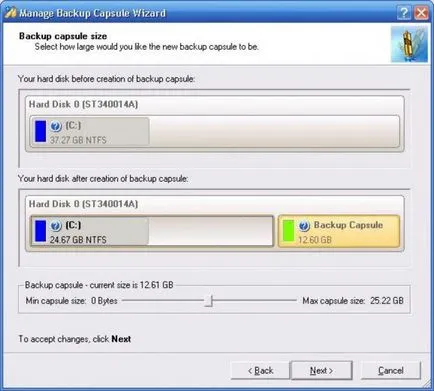Click the green swatch of Backup Capsule
The width and height of the screenshot is (434, 391).
[288, 231]
